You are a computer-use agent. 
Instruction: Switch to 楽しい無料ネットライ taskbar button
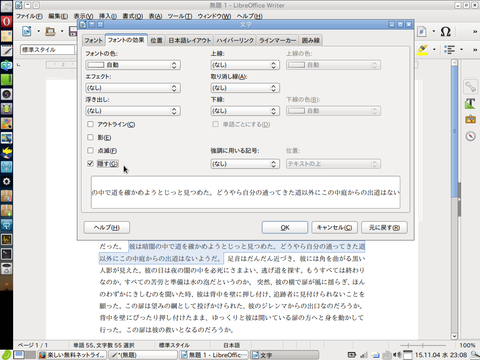(x=72, y=355)
